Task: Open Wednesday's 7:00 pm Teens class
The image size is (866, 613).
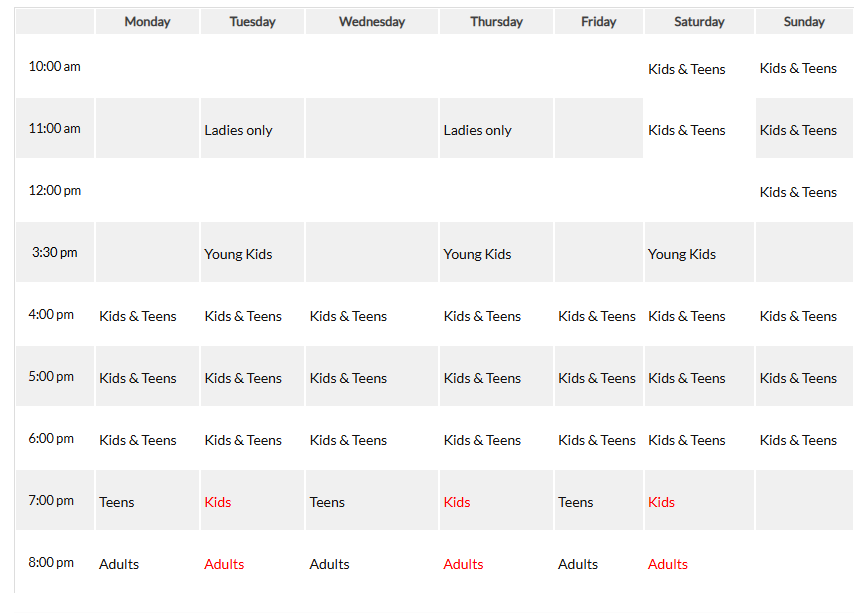Action: (x=327, y=502)
